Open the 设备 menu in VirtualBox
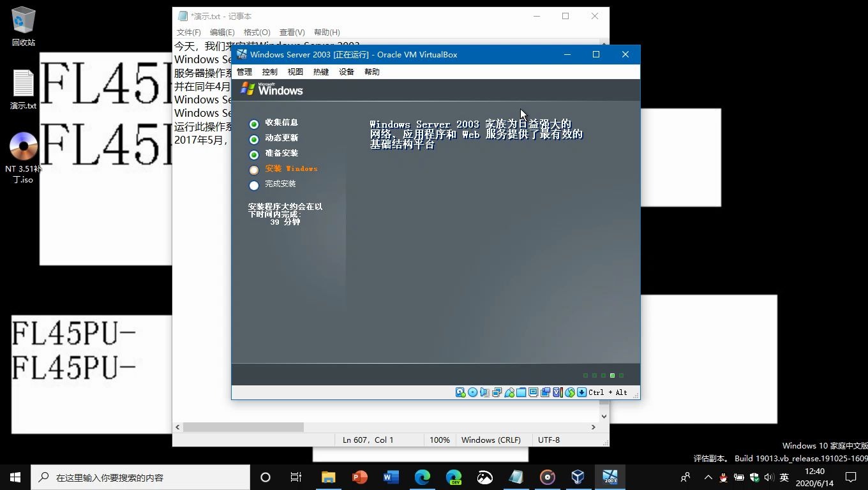The width and height of the screenshot is (868, 490). pos(347,71)
